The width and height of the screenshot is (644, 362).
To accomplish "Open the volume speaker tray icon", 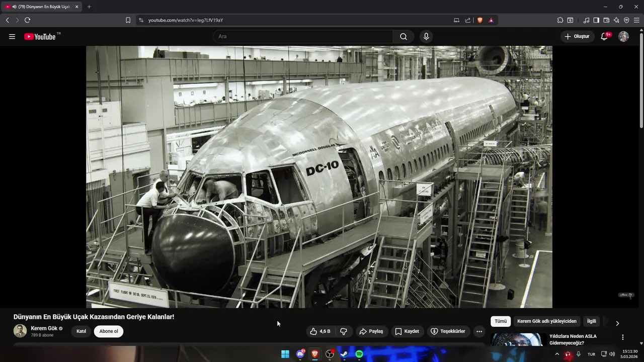I will [x=612, y=354].
